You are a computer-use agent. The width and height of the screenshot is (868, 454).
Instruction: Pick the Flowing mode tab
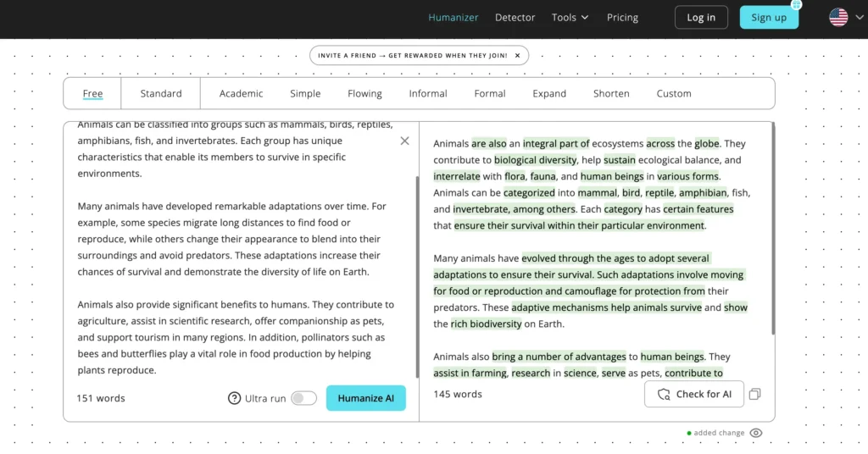click(x=364, y=93)
